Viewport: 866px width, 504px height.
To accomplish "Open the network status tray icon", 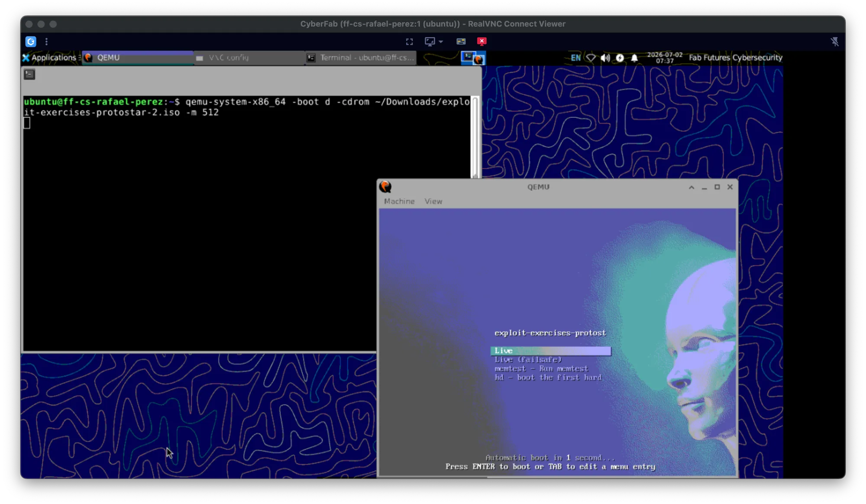I will pos(591,58).
